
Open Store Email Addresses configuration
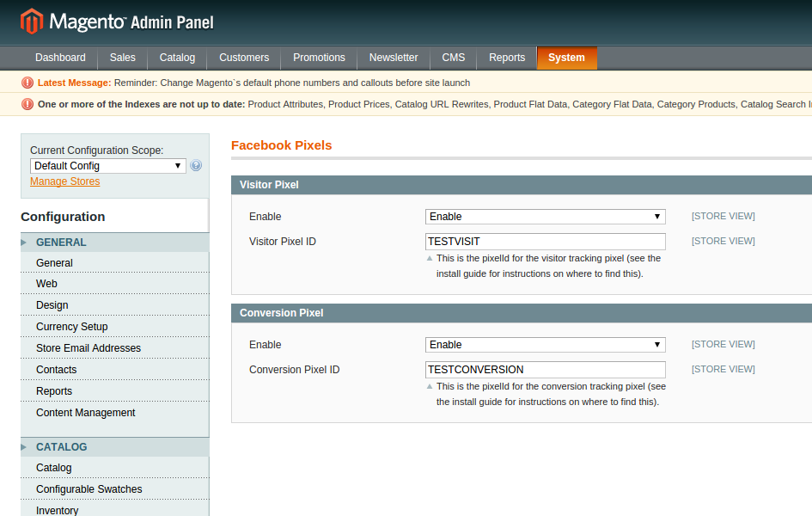[x=115, y=348]
